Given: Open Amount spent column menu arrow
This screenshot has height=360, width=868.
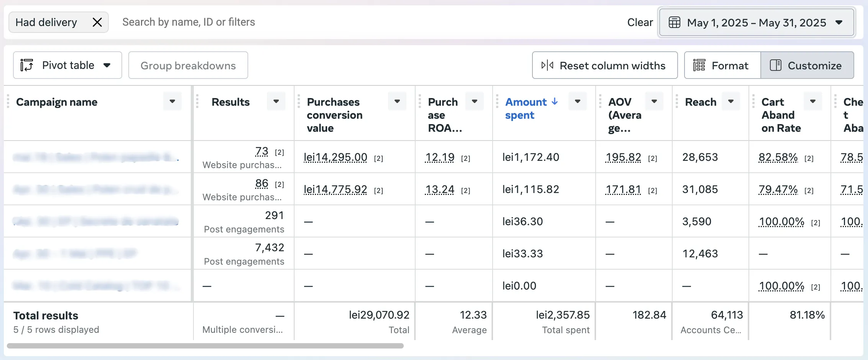Looking at the screenshot, I should tap(578, 101).
